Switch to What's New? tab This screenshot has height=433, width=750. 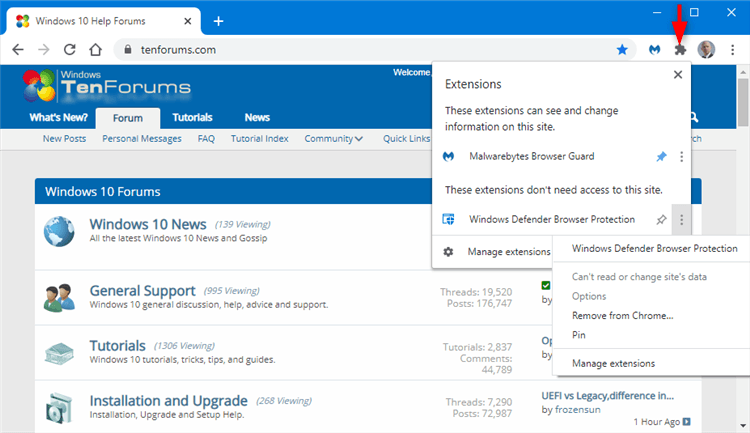pyautogui.click(x=58, y=118)
